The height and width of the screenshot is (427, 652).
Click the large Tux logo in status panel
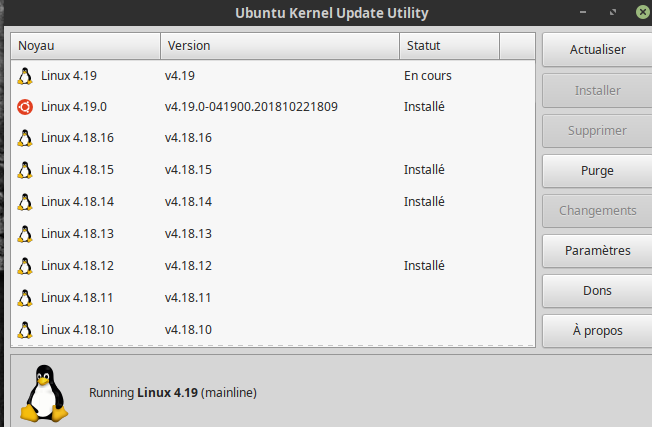45,392
